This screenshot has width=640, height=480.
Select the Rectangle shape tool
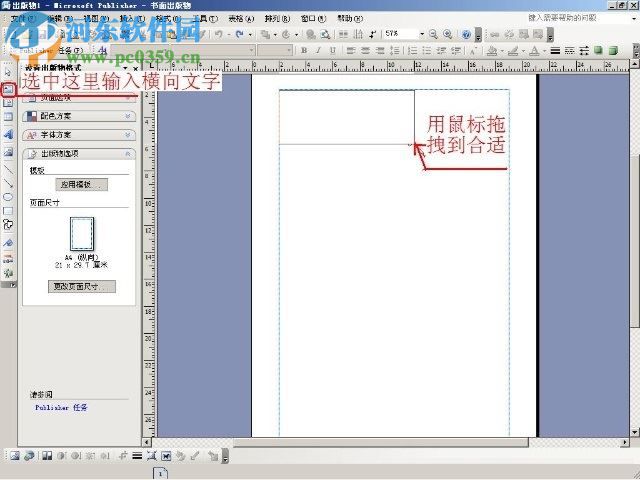8,211
